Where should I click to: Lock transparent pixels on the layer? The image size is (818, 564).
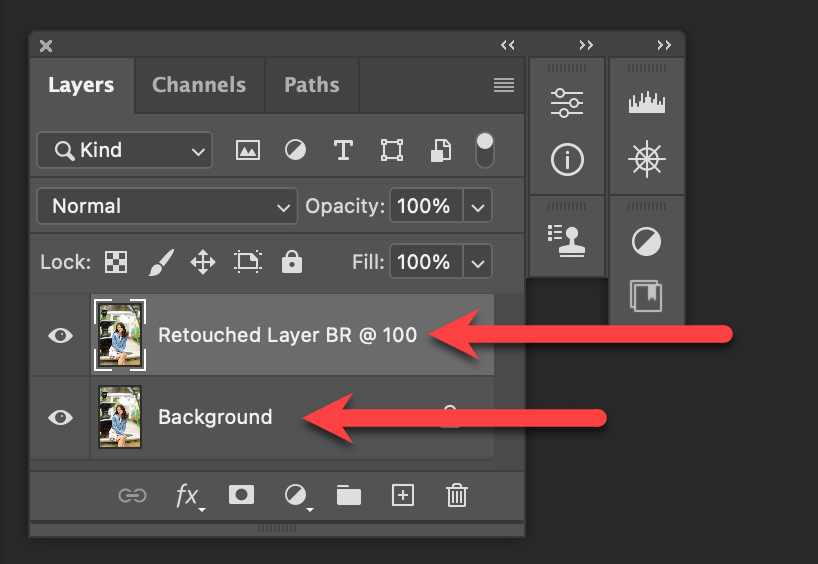pyautogui.click(x=117, y=263)
